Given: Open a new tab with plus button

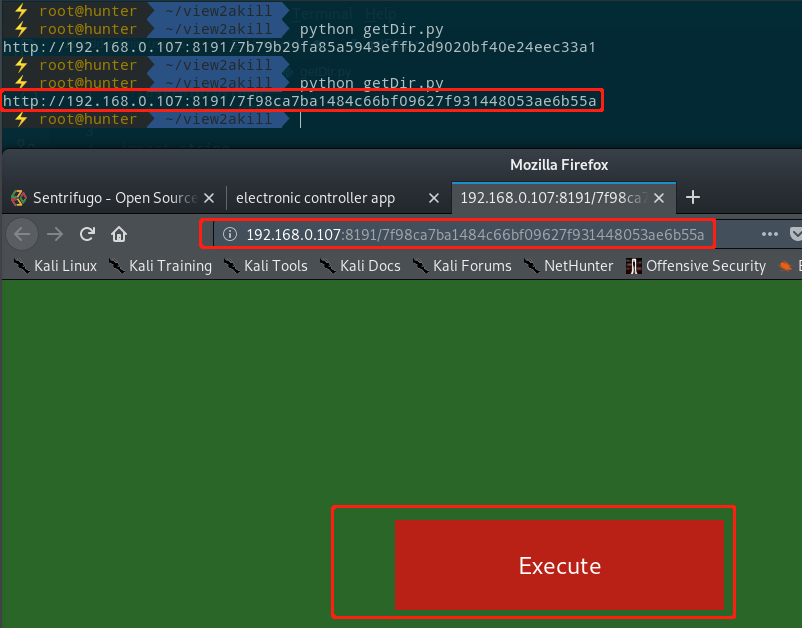Looking at the screenshot, I should point(693,197).
